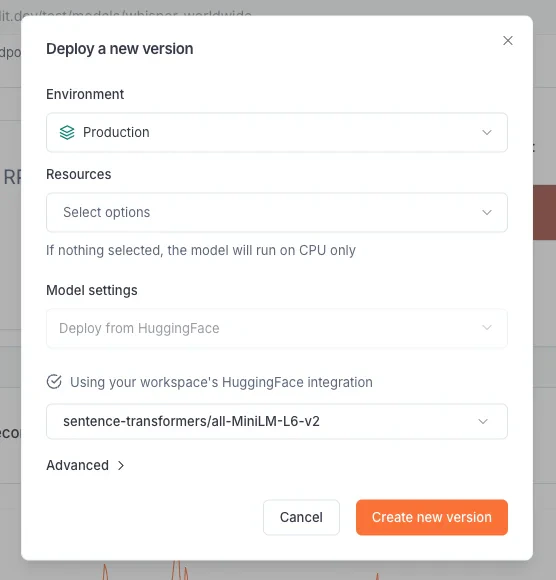Click Using your workspace's HuggingFace integration text
This screenshot has height=580, width=556.
click(221, 382)
